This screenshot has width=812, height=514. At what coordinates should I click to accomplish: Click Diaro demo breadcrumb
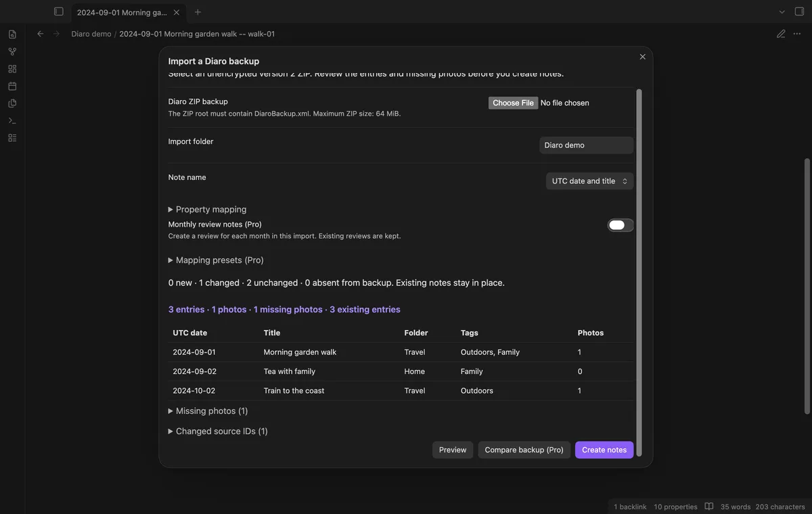click(91, 34)
